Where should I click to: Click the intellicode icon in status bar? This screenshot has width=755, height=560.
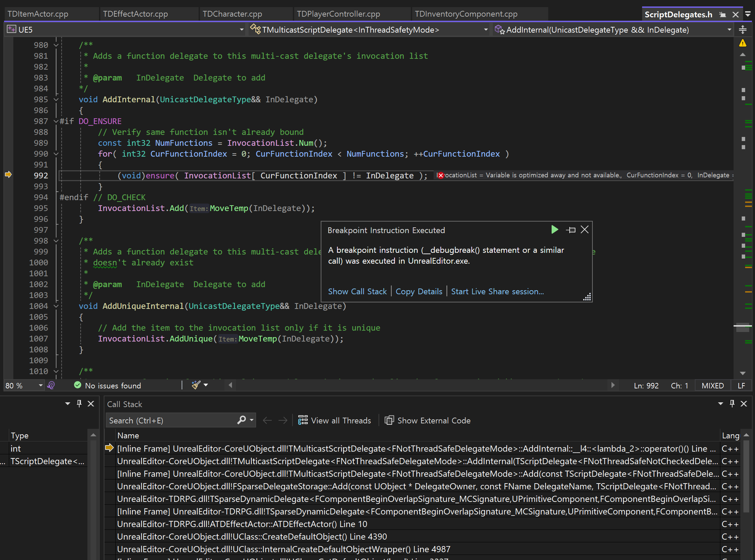pos(51,385)
